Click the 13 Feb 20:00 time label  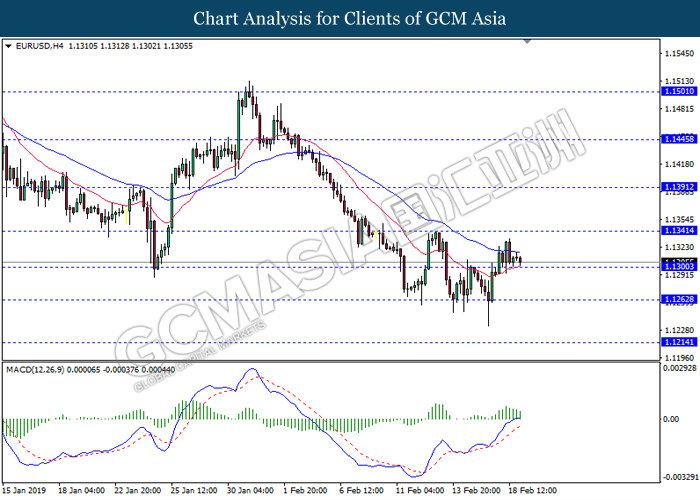(476, 490)
